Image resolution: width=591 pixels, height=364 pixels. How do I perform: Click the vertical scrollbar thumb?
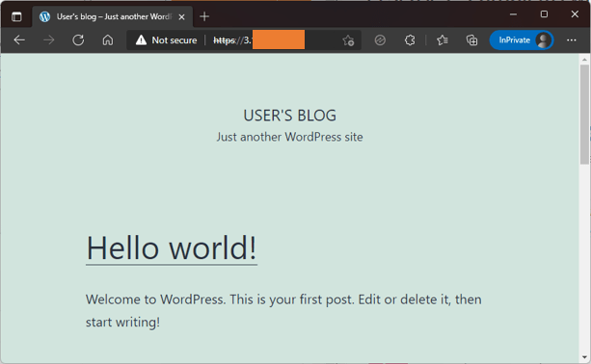point(584,115)
